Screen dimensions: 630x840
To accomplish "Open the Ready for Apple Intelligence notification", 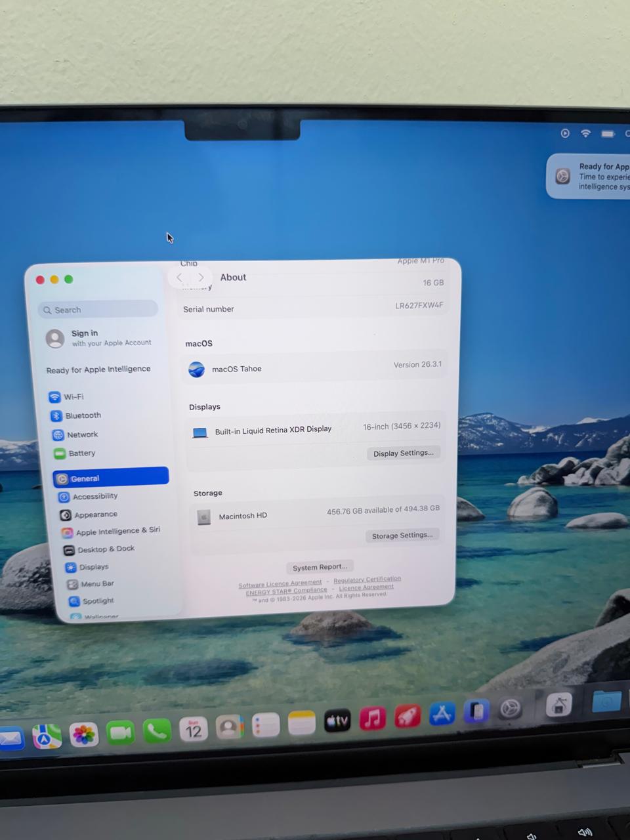I will [x=588, y=176].
